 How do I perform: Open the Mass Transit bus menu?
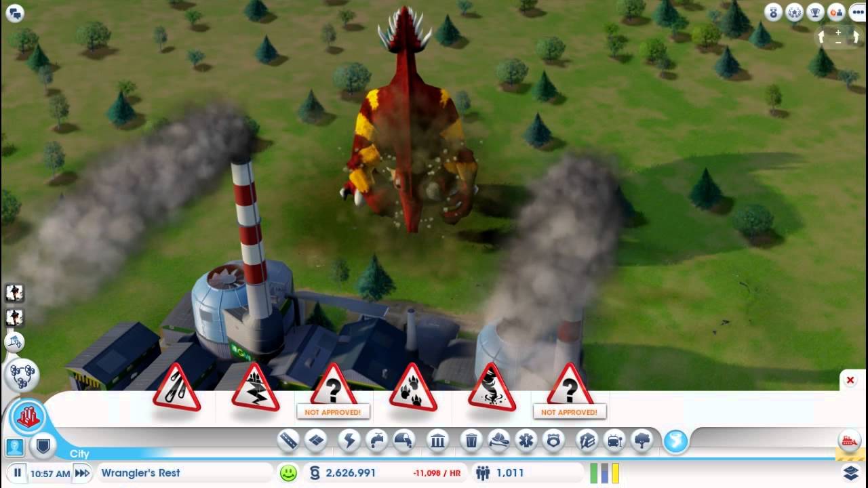[614, 441]
